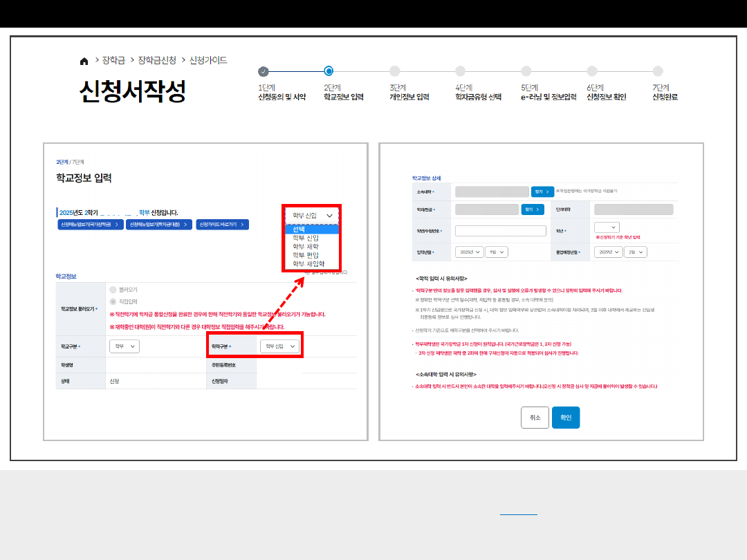Image resolution: width=747 pixels, height=560 pixels.
Task: Select the 불러오기 radio button
Action: [x=113, y=290]
